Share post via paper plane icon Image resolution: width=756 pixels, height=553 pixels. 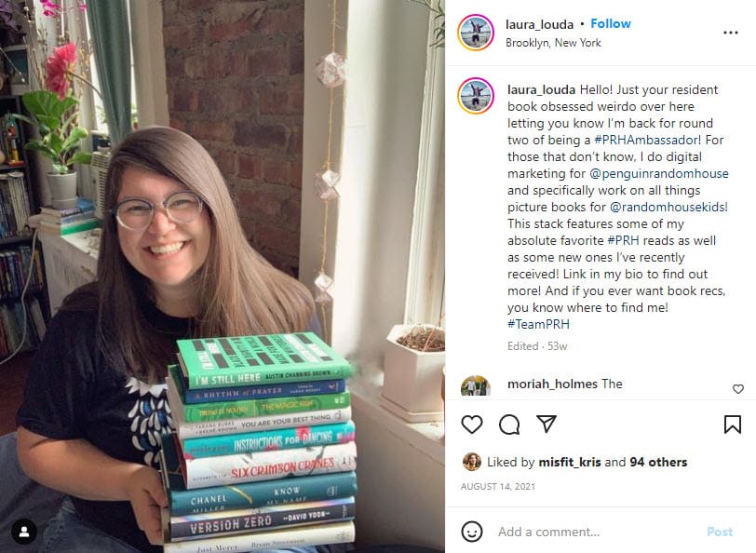coord(547,424)
